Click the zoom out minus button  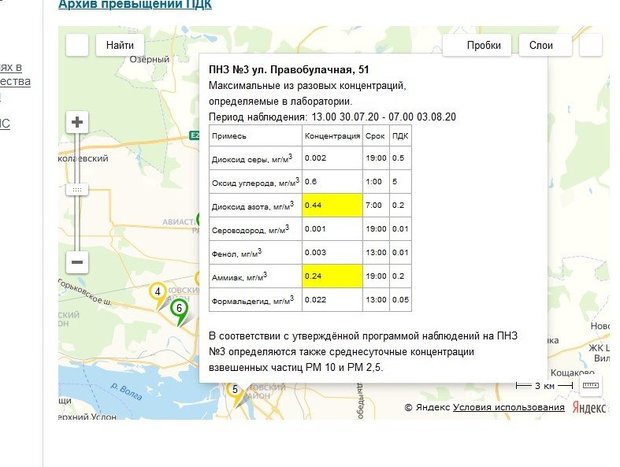click(x=77, y=262)
